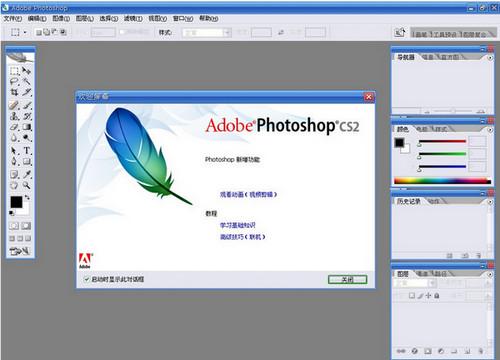Toggle 'show this dialog at startup' checkbox
The height and width of the screenshot is (360, 500).
coord(86,279)
